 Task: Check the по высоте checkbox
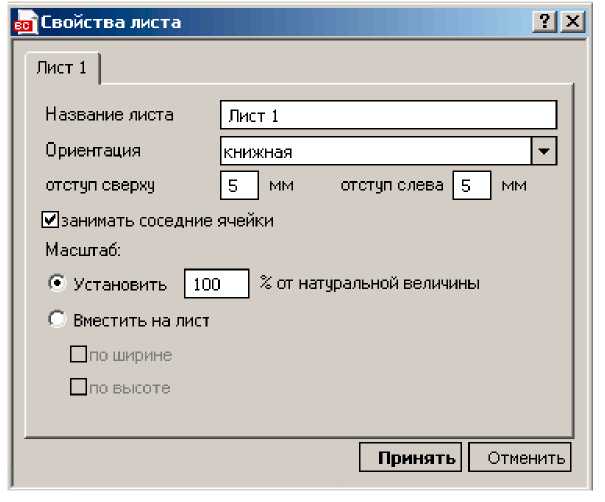click(x=78, y=387)
